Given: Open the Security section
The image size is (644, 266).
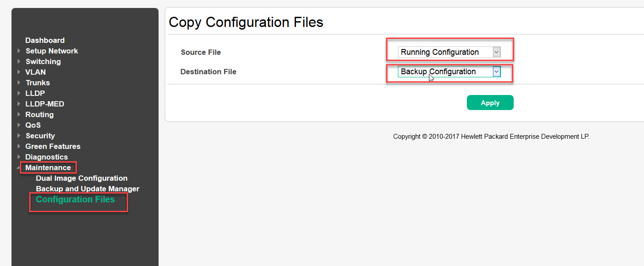Looking at the screenshot, I should 40,136.
